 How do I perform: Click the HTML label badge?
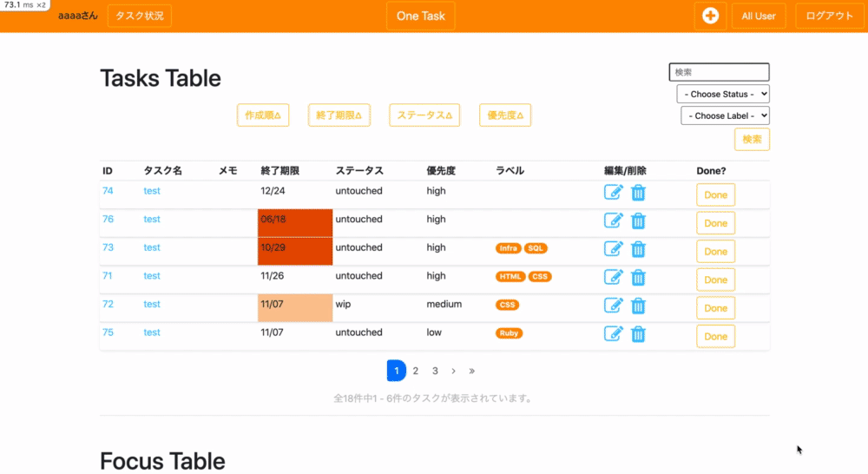510,276
